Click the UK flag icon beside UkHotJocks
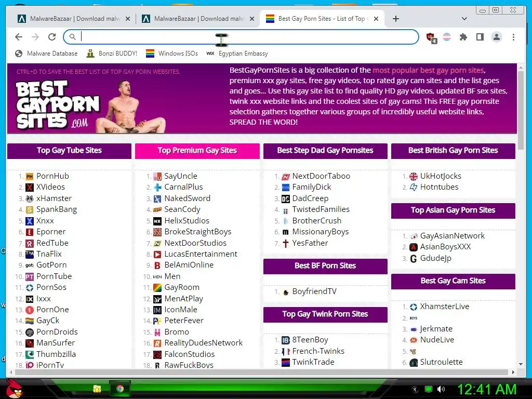 413,177
